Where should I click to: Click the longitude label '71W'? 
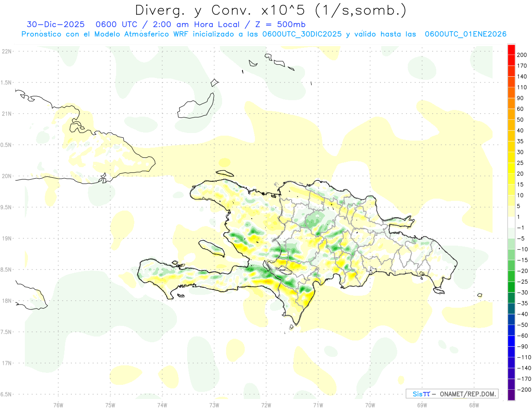click(318, 405)
